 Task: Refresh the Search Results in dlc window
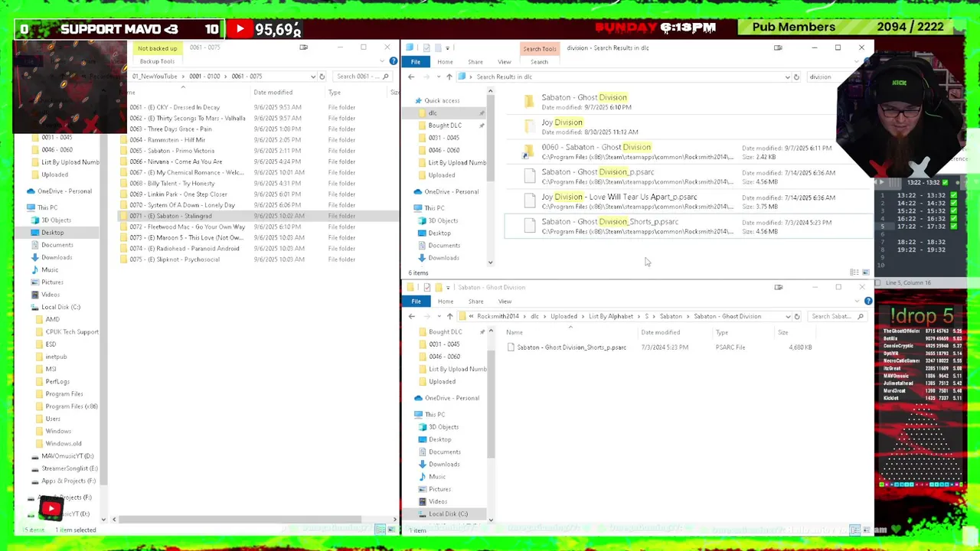point(796,77)
